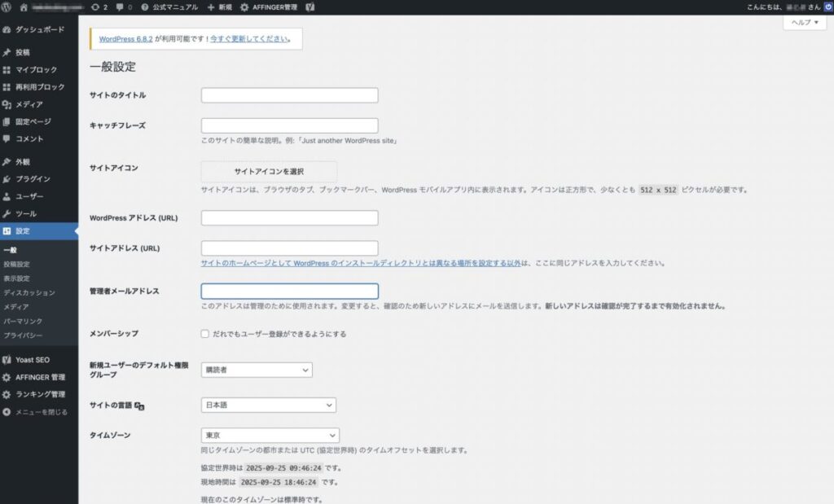The height and width of the screenshot is (504, 834).
Task: Click the translation icon beside サイトの言語
Action: click(139, 405)
